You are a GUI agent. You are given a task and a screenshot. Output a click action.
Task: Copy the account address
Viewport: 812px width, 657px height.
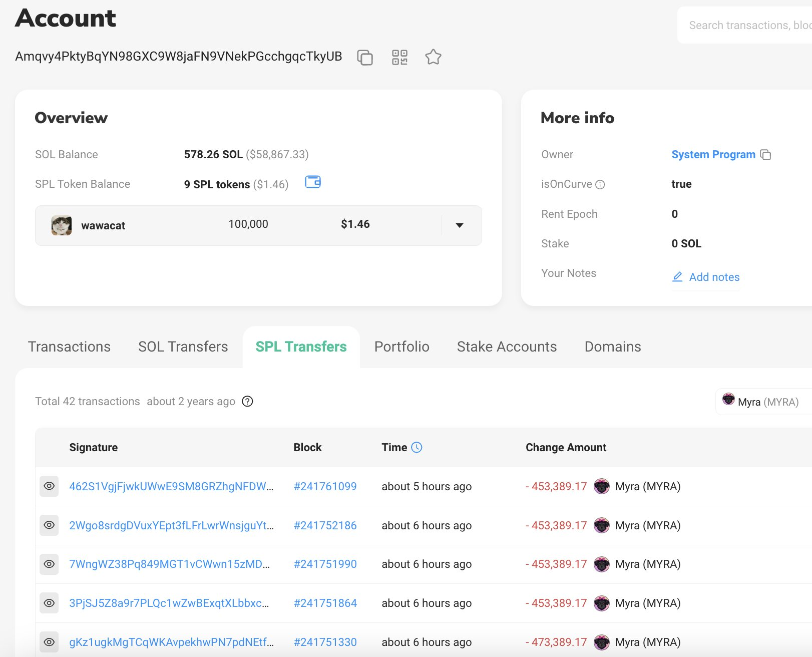[x=365, y=58]
